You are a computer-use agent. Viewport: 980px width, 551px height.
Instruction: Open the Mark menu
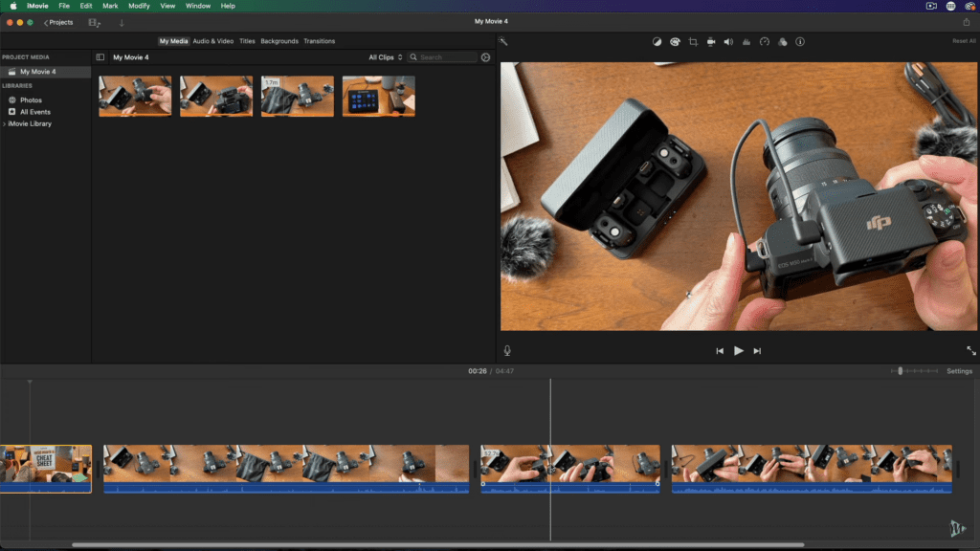110,6
